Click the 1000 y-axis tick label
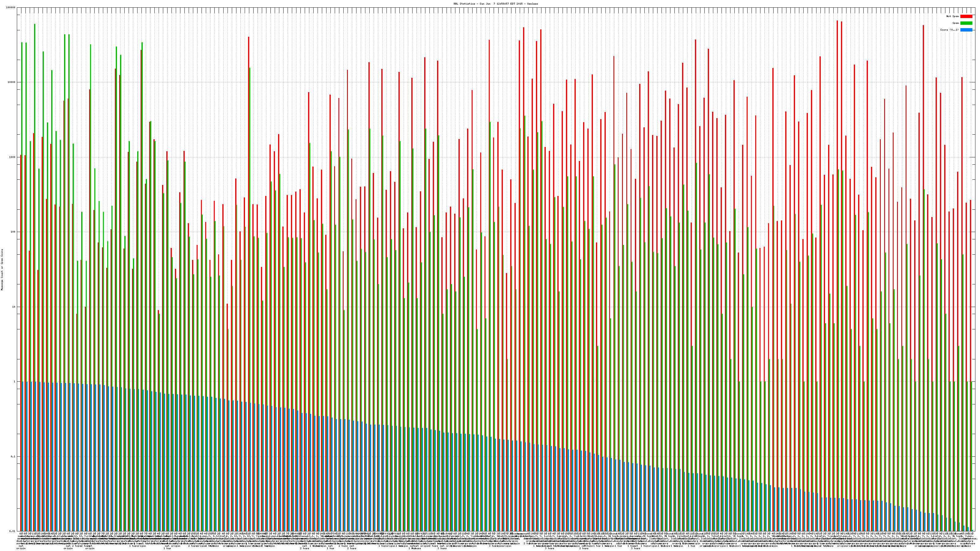This screenshot has height=551, width=980. pos(13,157)
